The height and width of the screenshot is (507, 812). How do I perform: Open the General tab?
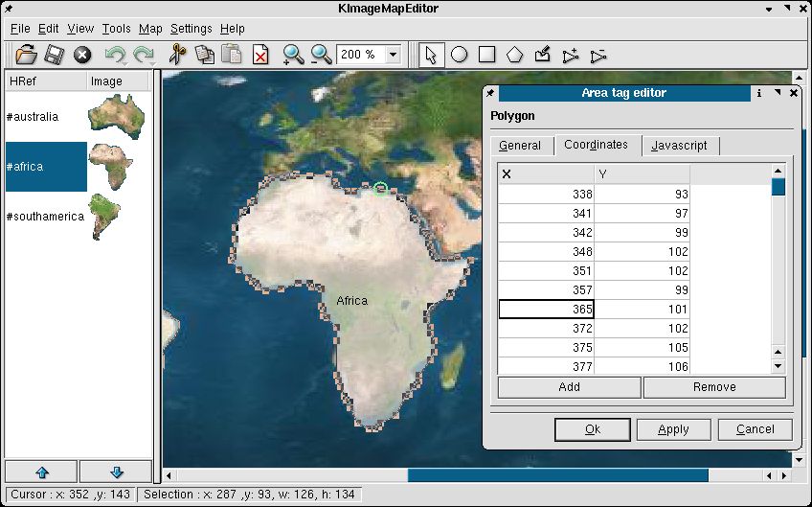520,146
